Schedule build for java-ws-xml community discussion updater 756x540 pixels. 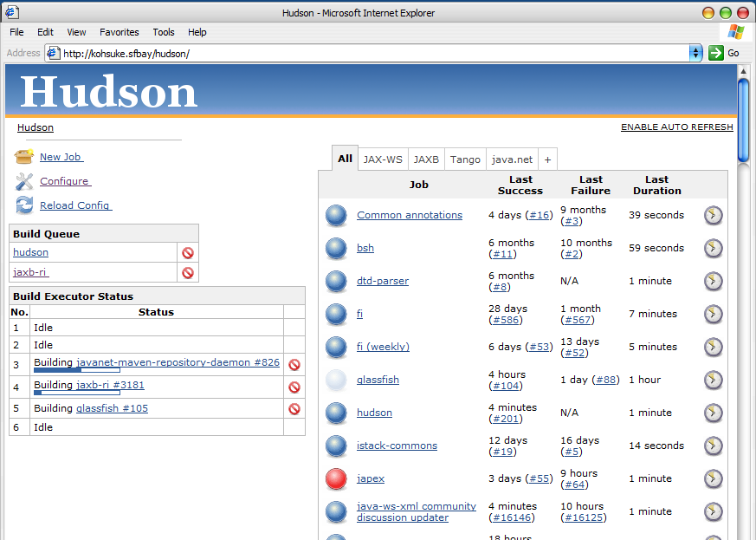coord(713,511)
